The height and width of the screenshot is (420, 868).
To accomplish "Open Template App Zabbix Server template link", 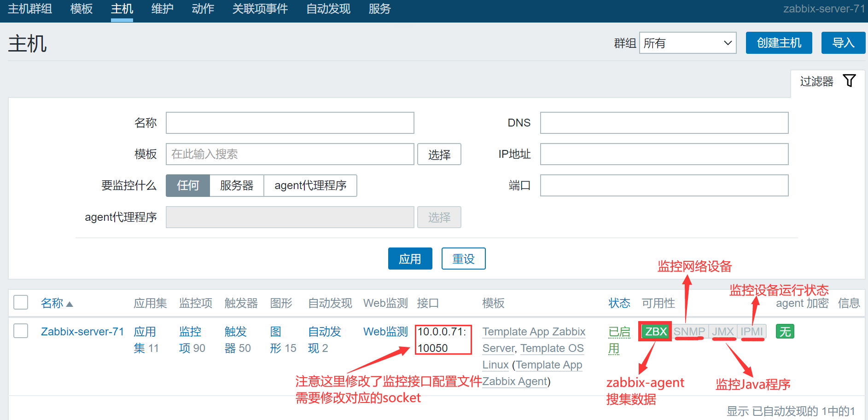I will click(x=534, y=340).
